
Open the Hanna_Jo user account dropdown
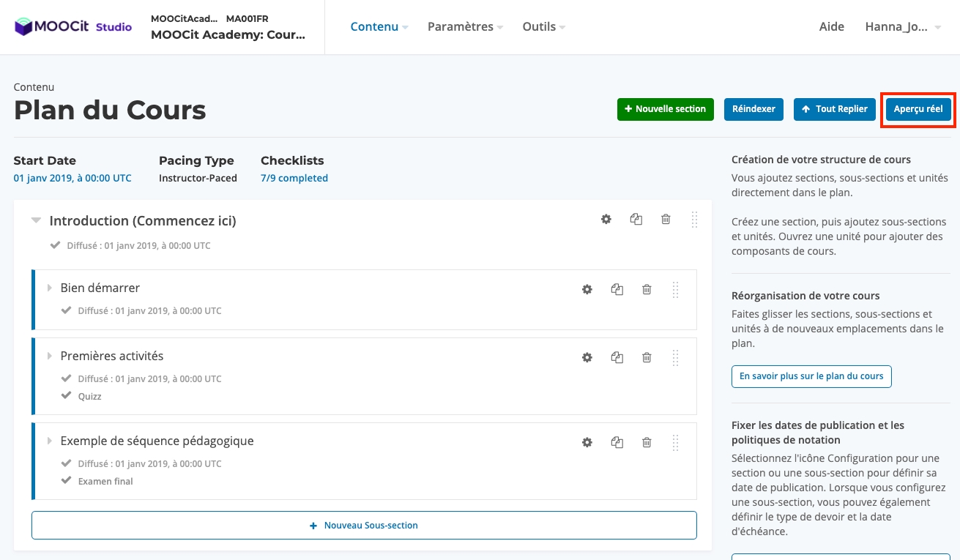click(x=902, y=27)
